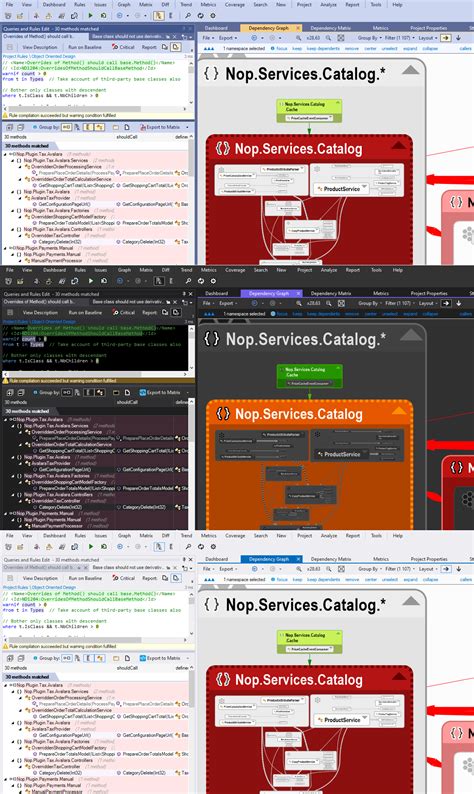Click magnifier search icon in dark main toolbar
Image resolution: width=474 pixels, height=794 pixels.
[188, 281]
